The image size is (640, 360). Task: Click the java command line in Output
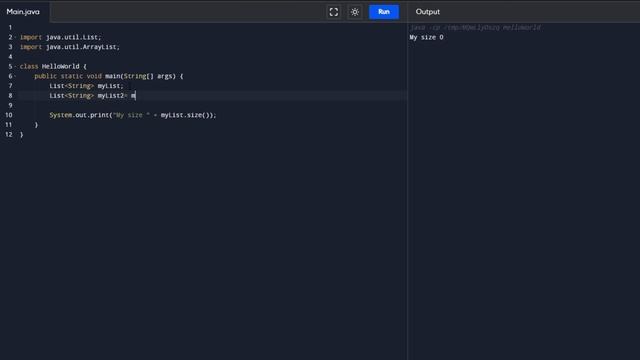[x=476, y=27]
